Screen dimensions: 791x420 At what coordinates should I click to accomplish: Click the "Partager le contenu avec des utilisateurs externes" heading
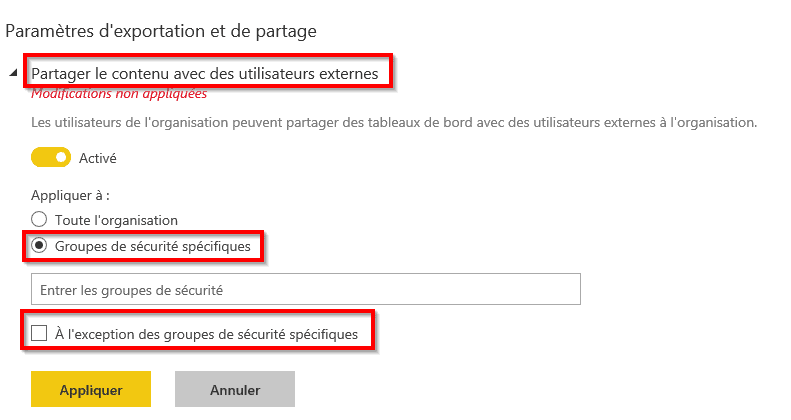coord(205,73)
